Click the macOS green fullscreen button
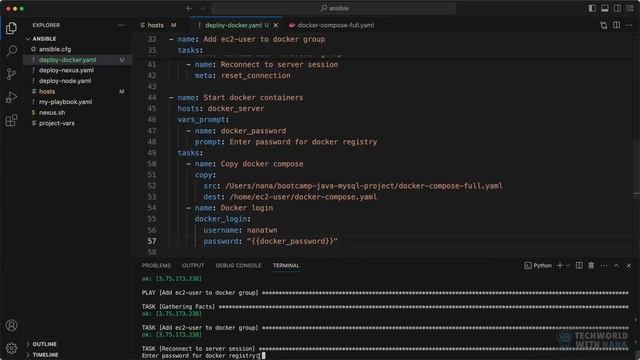 22,8
